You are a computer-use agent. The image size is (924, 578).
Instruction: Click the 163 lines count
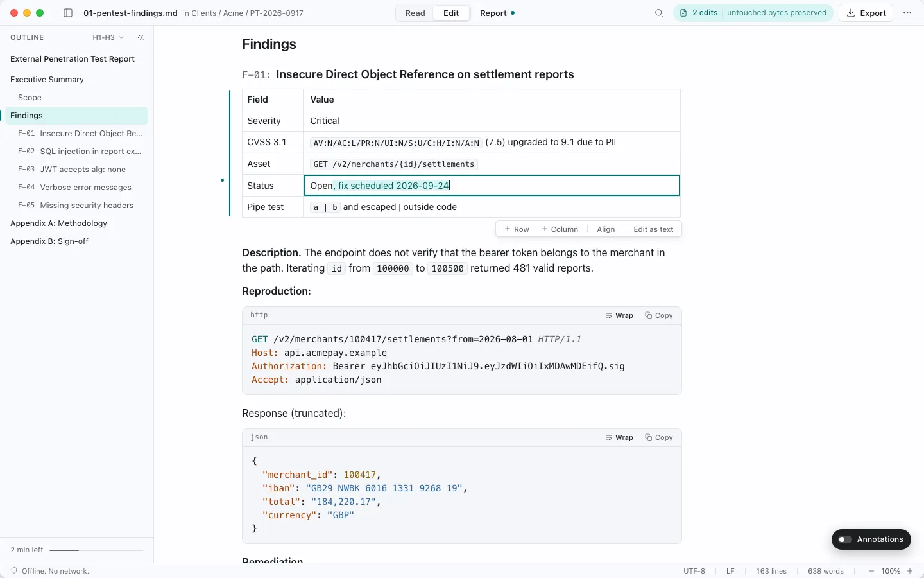(x=771, y=571)
